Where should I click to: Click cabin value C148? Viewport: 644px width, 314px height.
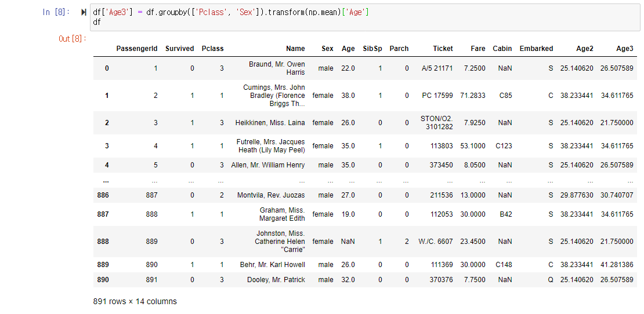tap(504, 265)
